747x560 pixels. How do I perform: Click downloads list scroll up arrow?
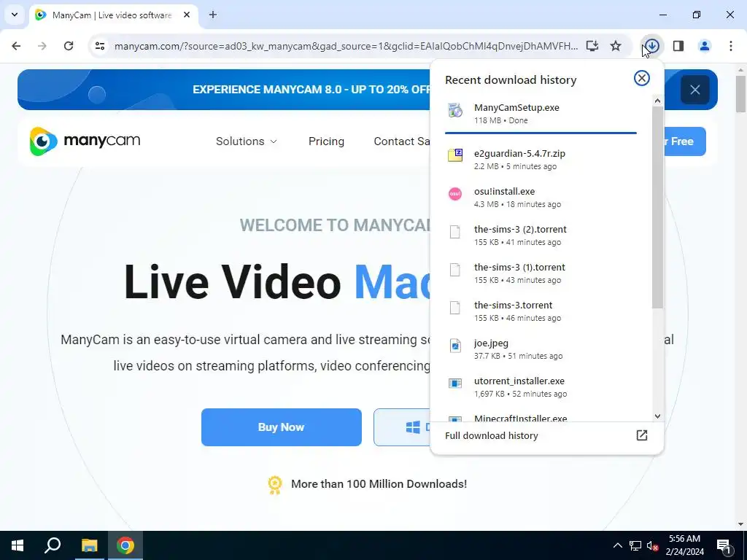click(x=657, y=101)
